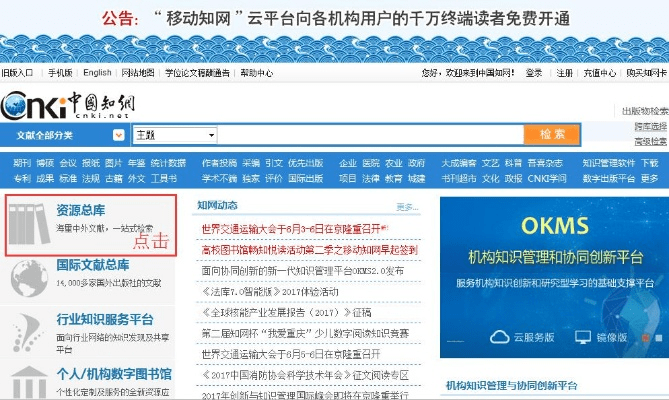Switch the site to English

97,73
